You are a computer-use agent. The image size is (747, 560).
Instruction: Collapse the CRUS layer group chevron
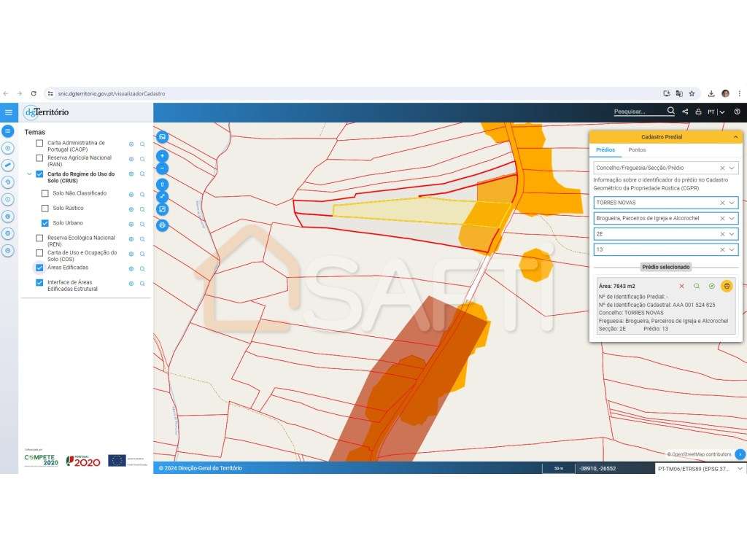pyautogui.click(x=29, y=174)
